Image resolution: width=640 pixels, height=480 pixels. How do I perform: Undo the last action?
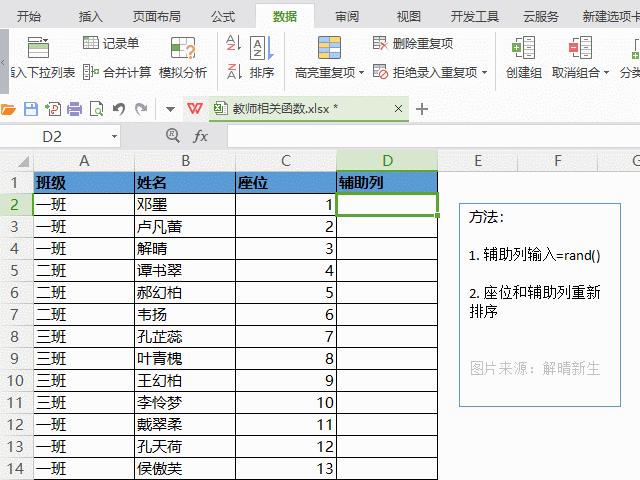point(119,109)
